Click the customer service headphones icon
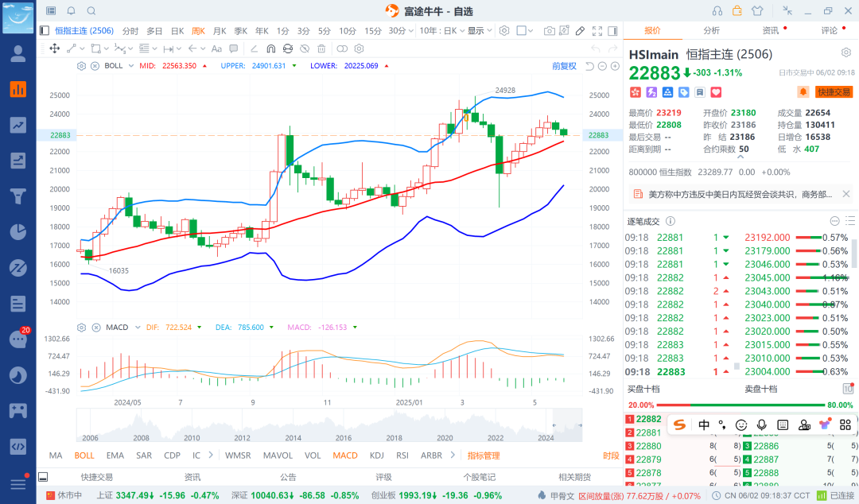Screen dimensions: 859x504 717,11
